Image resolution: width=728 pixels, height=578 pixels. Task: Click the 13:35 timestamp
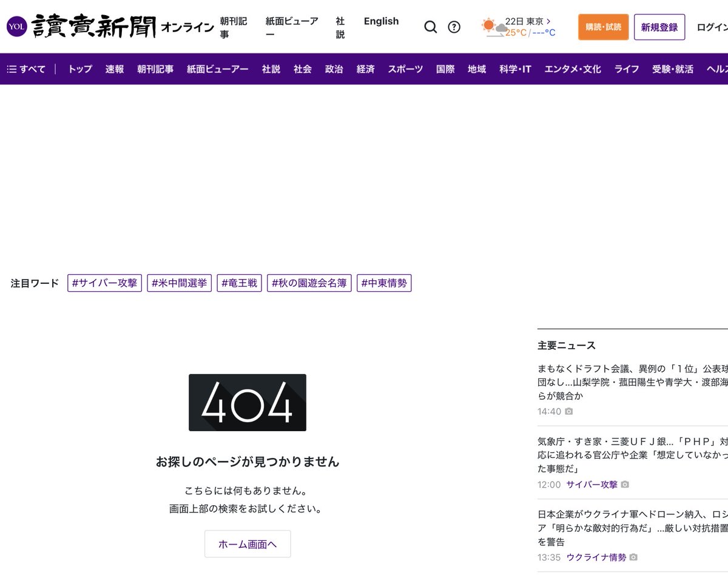point(549,557)
